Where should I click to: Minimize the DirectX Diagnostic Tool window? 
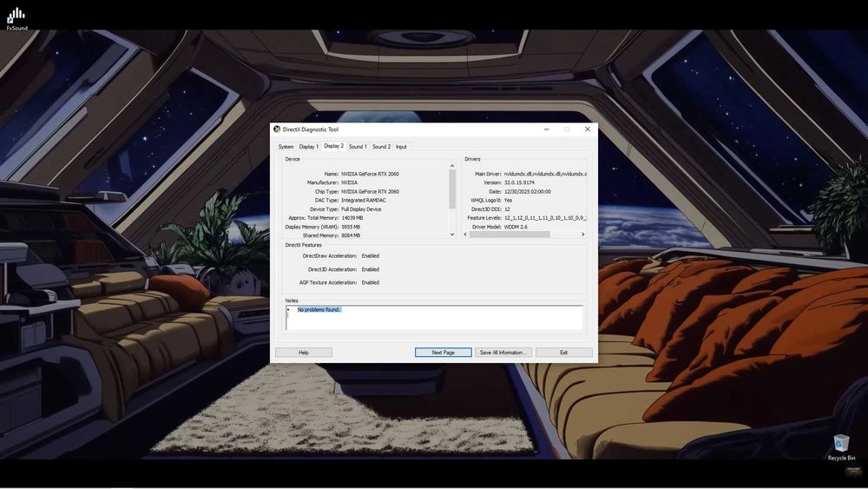[546, 129]
